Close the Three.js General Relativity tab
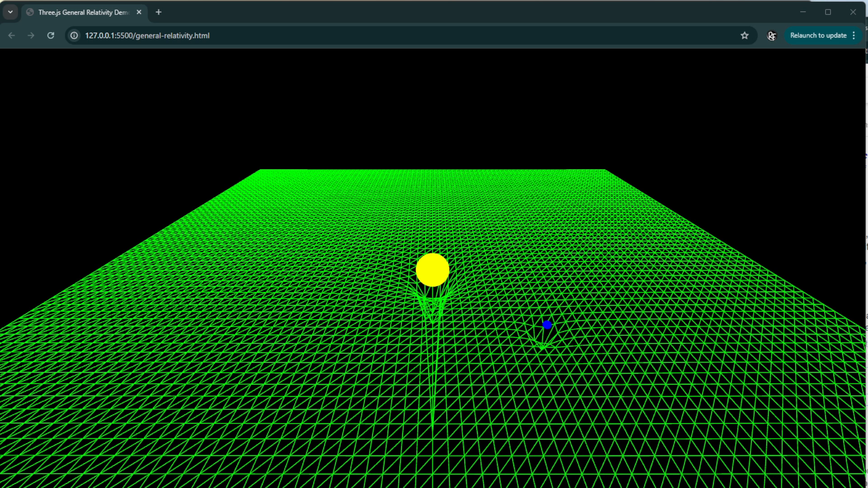The image size is (868, 488). coord(139,12)
